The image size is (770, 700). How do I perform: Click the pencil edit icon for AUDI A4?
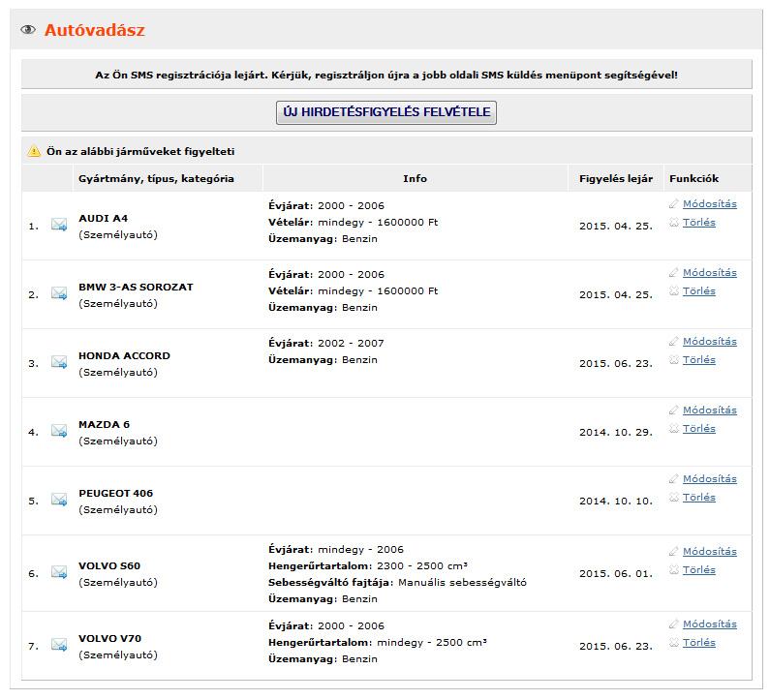click(674, 204)
